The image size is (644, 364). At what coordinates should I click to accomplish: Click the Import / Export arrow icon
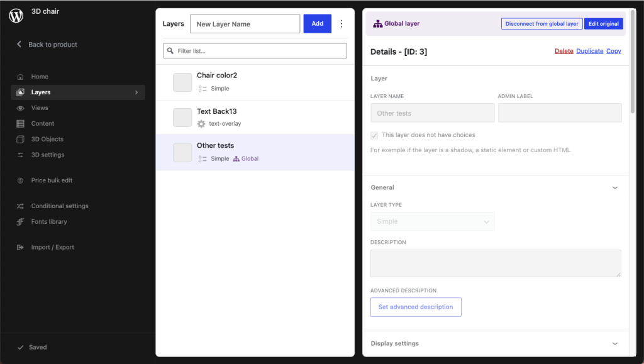pyautogui.click(x=20, y=248)
